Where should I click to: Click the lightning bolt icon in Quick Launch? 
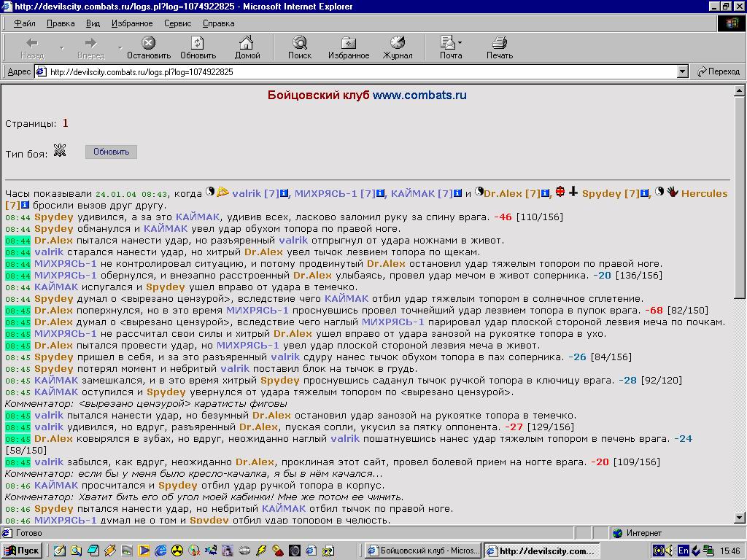coord(261,551)
